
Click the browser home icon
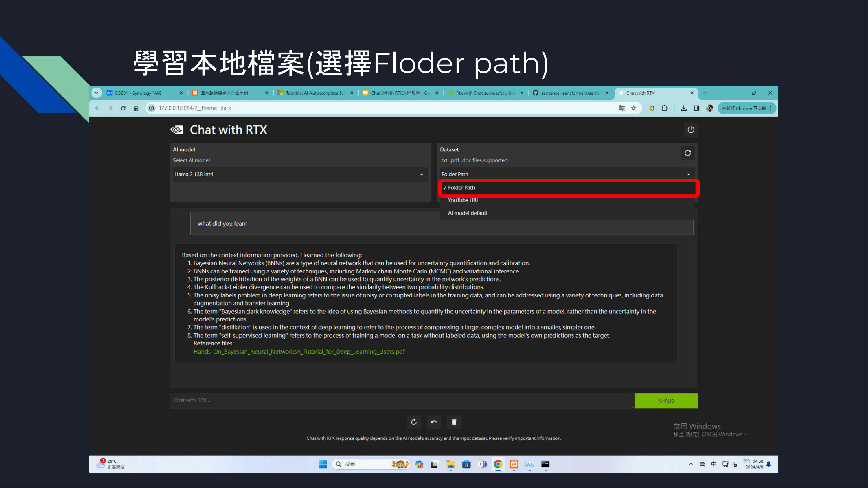pyautogui.click(x=136, y=108)
